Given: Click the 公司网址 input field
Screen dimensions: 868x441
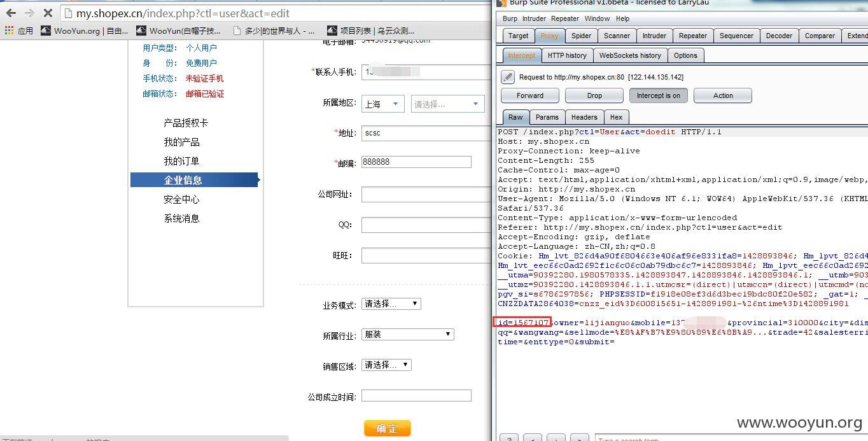Looking at the screenshot, I should [426, 194].
